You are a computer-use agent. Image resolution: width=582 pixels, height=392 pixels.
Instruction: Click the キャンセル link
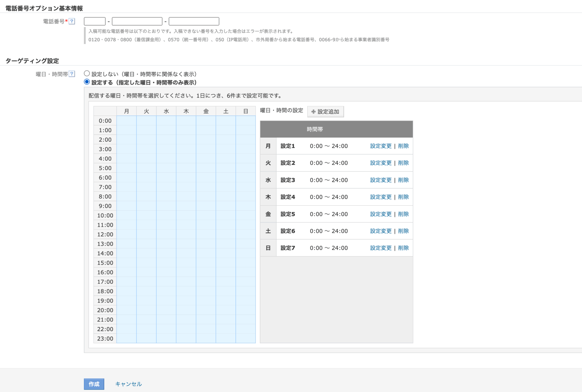(129, 384)
